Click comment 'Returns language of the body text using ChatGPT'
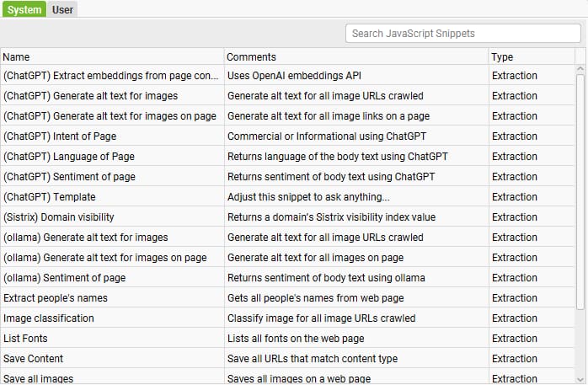588x385 pixels. pyautogui.click(x=338, y=157)
